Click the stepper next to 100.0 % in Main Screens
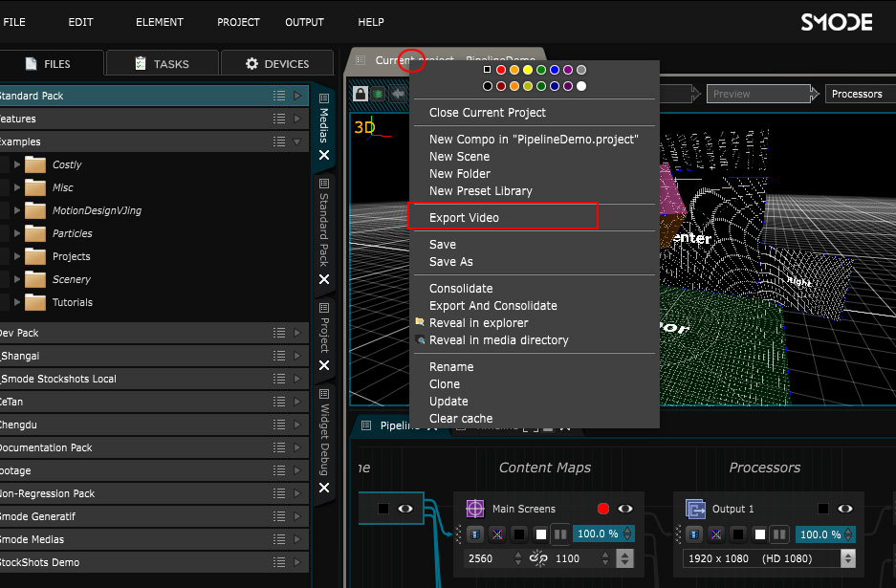Viewport: 896px width, 588px height. pyautogui.click(x=627, y=534)
